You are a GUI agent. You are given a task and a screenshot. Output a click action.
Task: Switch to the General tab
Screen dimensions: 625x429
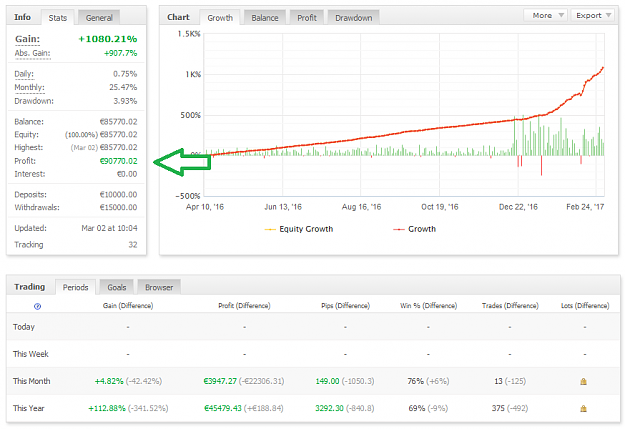point(99,18)
